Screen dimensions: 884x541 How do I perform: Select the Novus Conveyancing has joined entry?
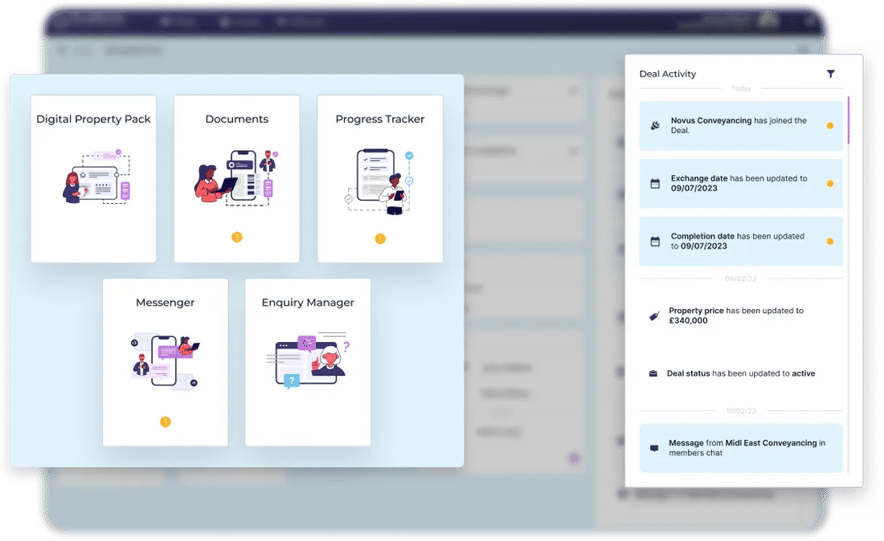(741, 126)
